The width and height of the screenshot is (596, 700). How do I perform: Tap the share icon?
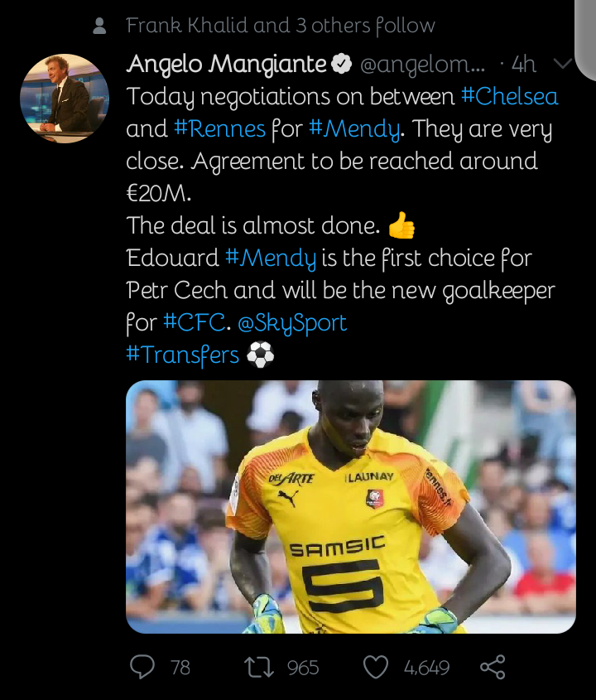coord(493,667)
